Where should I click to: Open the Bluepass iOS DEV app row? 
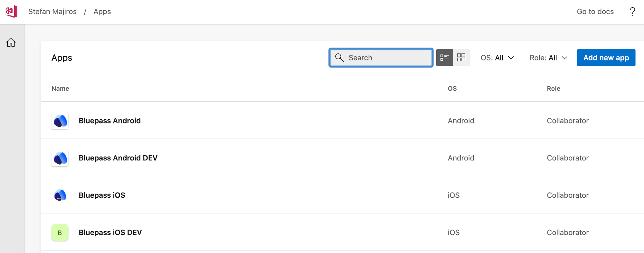click(342, 232)
